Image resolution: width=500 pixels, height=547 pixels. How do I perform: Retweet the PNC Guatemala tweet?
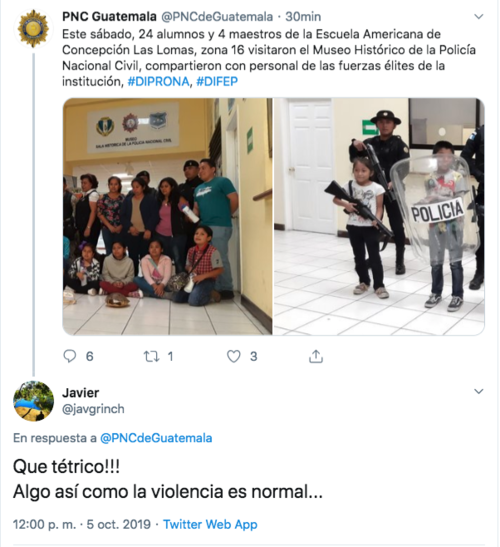coord(152,356)
